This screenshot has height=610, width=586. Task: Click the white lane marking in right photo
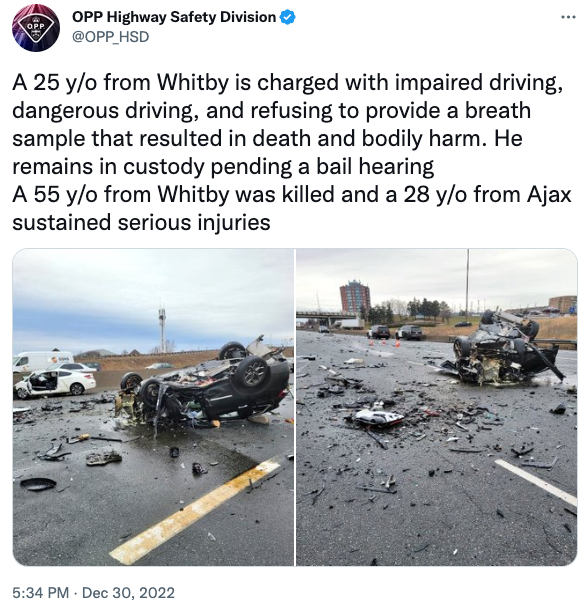point(537,482)
